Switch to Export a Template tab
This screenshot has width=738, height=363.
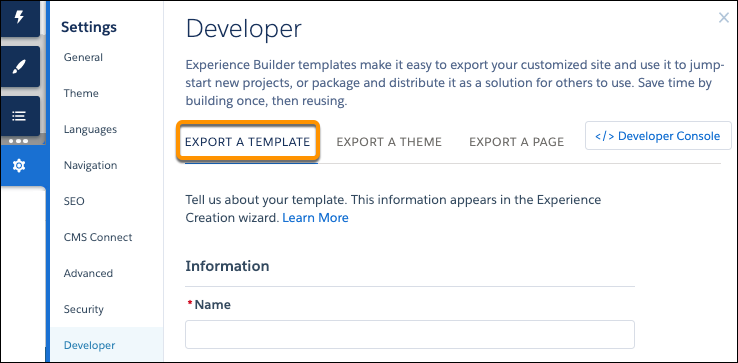(x=248, y=142)
